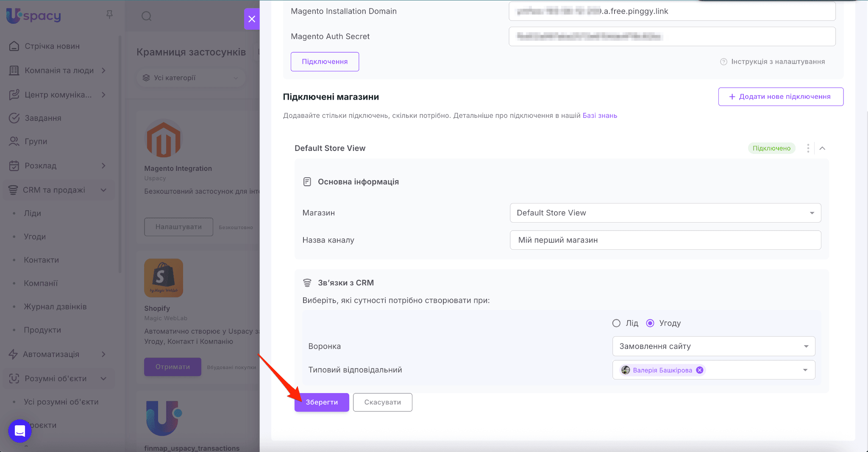Open the Базі знань link
Screen dimensions: 868x452
600,116
